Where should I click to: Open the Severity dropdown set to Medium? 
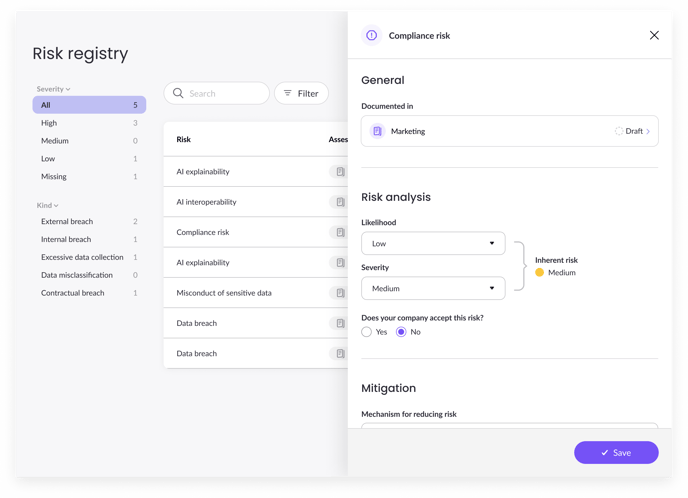coord(433,288)
